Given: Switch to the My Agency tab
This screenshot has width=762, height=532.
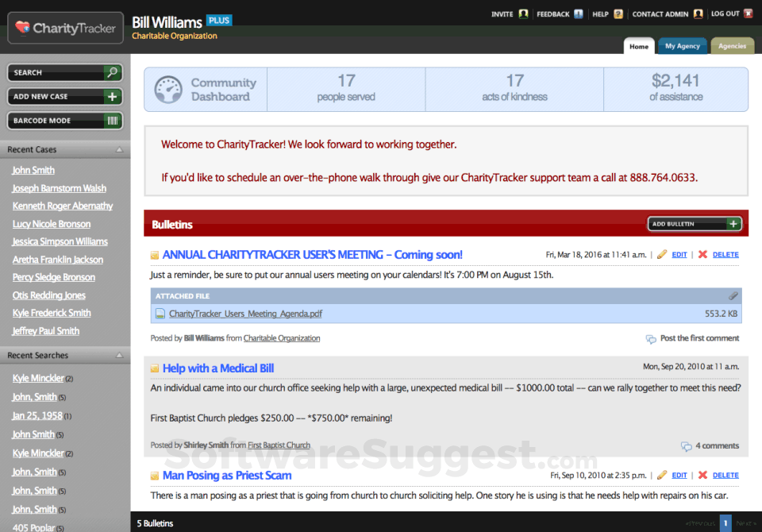Looking at the screenshot, I should pyautogui.click(x=682, y=45).
